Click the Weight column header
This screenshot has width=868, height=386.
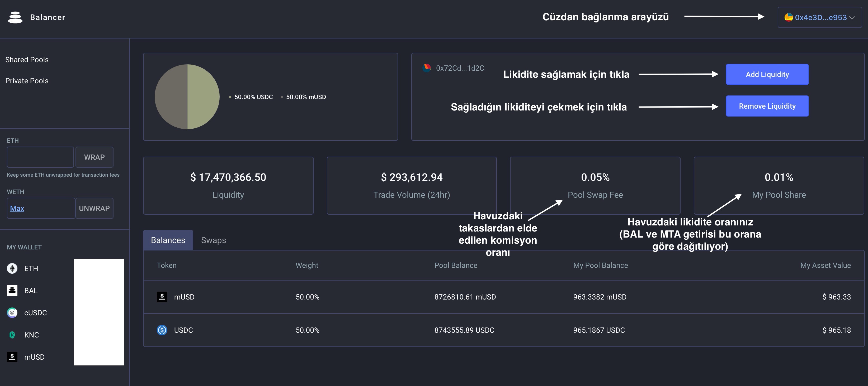[x=307, y=265]
